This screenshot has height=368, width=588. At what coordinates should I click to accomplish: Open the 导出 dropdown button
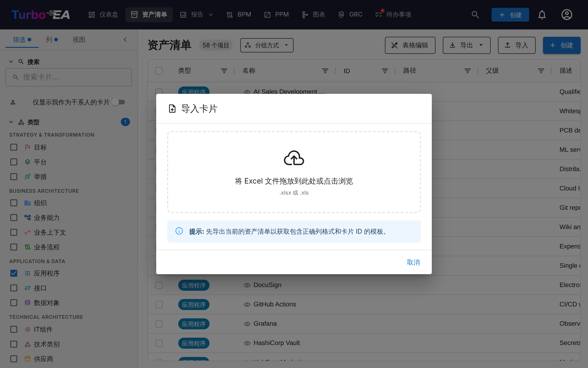(466, 45)
